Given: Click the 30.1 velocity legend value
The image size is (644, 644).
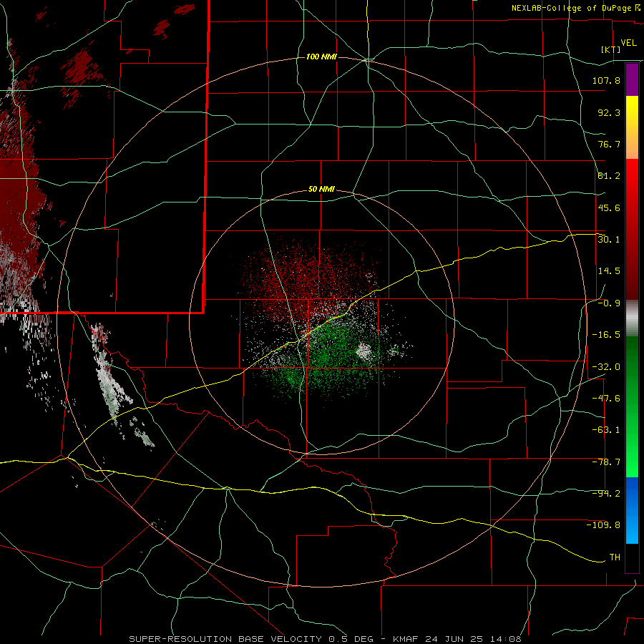Looking at the screenshot, I should (x=609, y=240).
